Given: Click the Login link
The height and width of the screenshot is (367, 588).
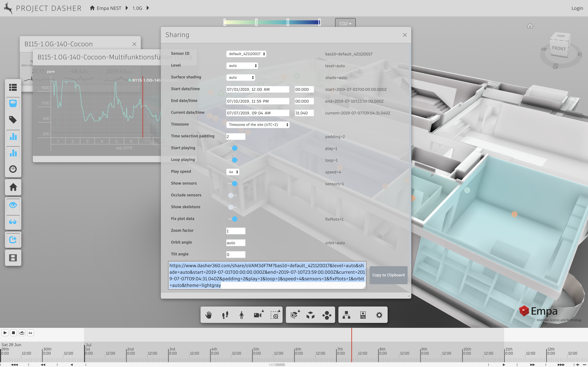Looking at the screenshot, I should (x=577, y=8).
